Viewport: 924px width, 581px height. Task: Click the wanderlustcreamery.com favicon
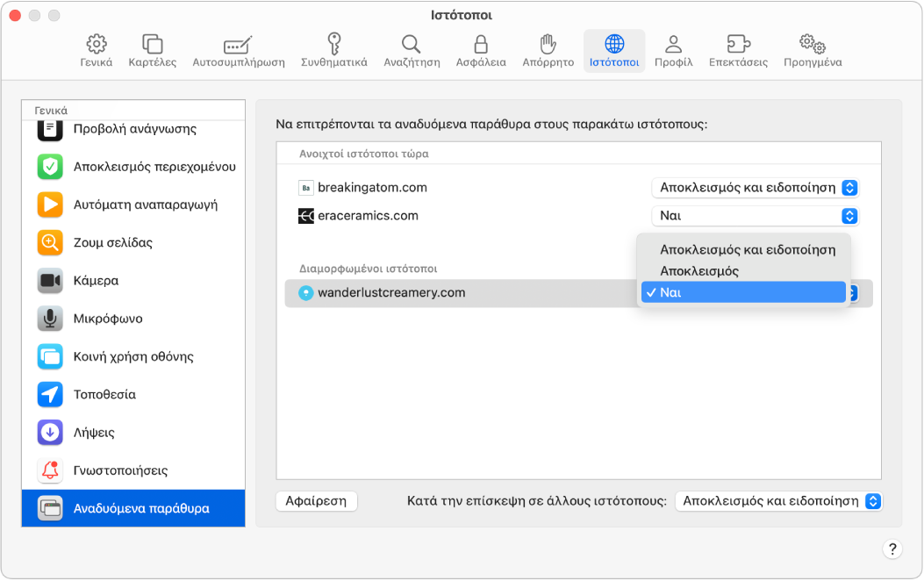click(x=306, y=293)
